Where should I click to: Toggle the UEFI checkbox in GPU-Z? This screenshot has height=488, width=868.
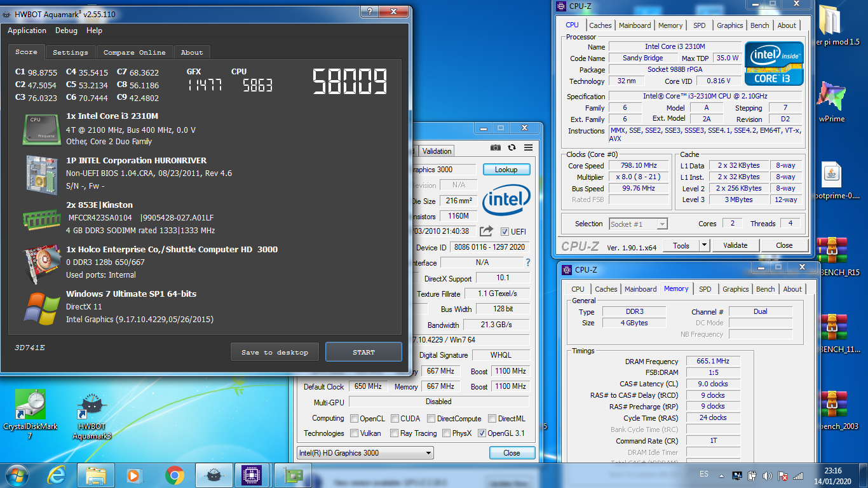coord(505,231)
